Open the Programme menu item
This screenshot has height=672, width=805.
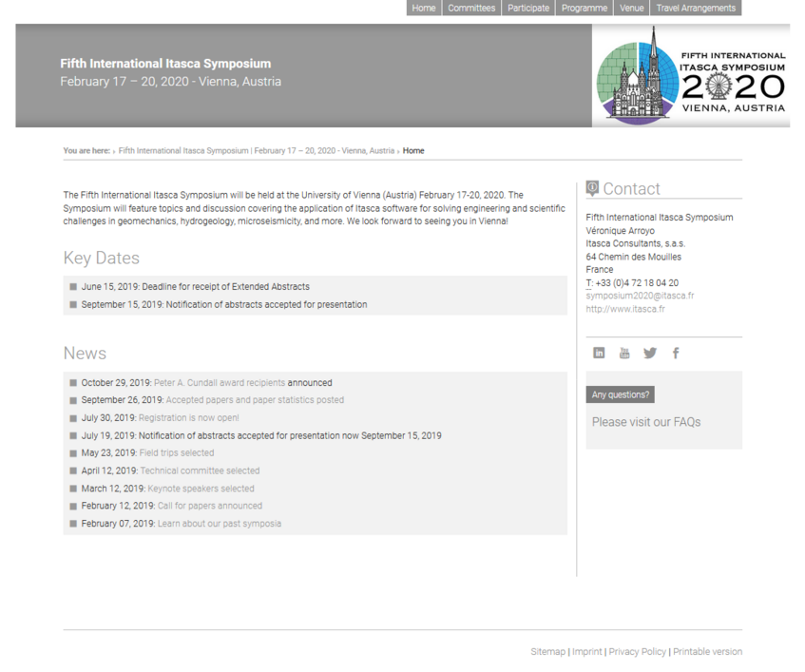click(585, 8)
